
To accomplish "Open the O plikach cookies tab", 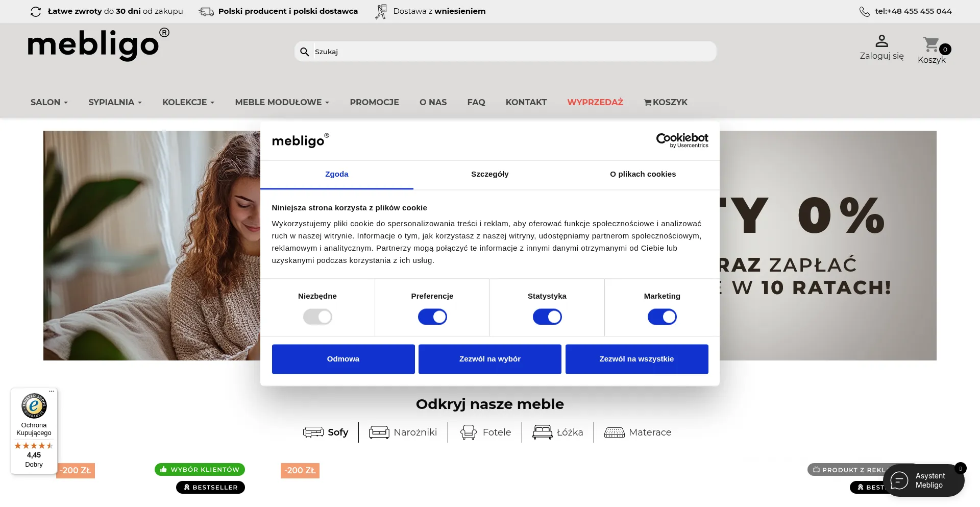I will pyautogui.click(x=643, y=174).
